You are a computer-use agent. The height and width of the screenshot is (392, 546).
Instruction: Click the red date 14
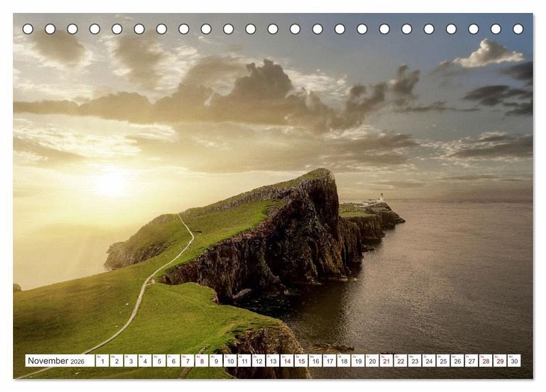pos(287,361)
